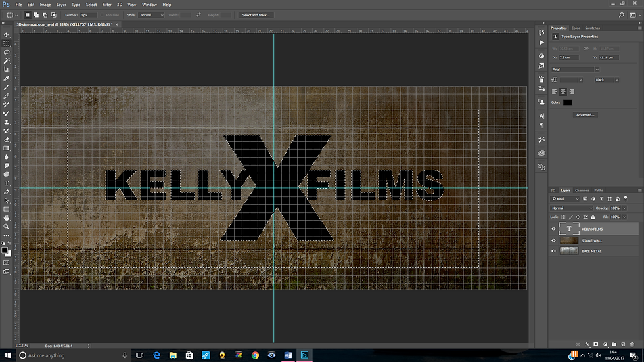Switch to the Color tab
Image resolution: width=644 pixels, height=362 pixels.
point(576,28)
